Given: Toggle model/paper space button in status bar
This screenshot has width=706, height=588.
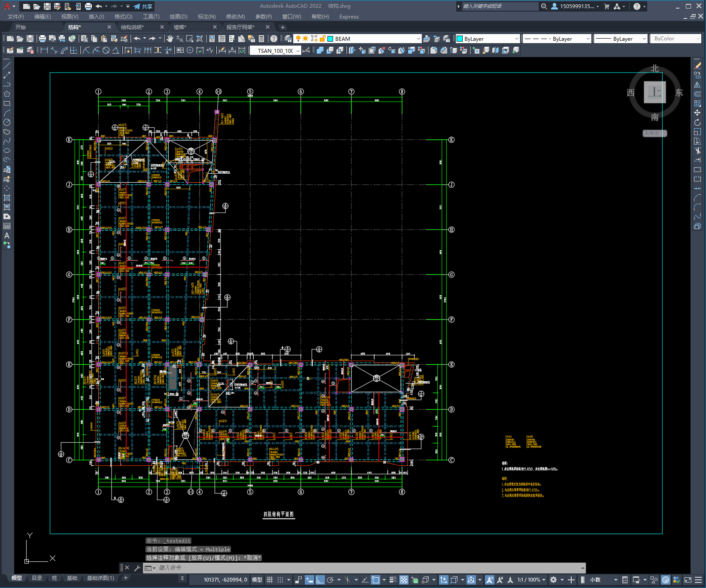Looking at the screenshot, I should tap(257, 579).
